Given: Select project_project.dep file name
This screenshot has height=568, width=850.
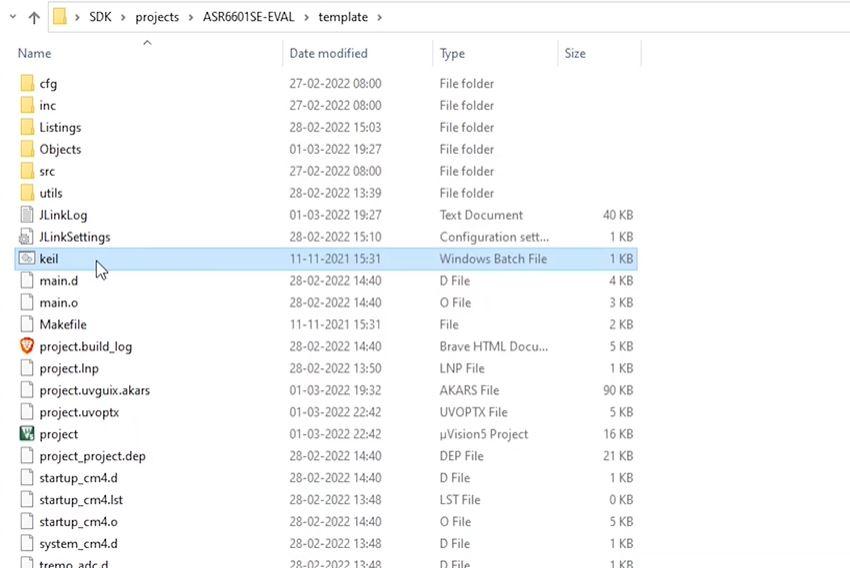Looking at the screenshot, I should point(93,456).
